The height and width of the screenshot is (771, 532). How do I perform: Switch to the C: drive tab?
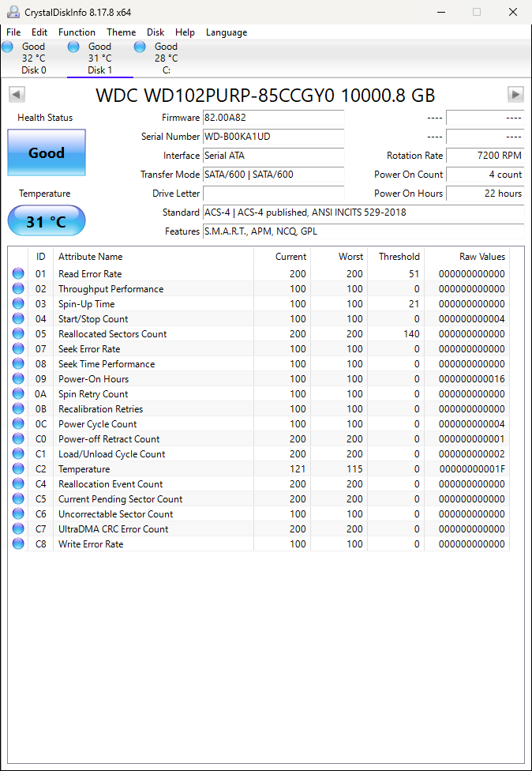point(166,58)
